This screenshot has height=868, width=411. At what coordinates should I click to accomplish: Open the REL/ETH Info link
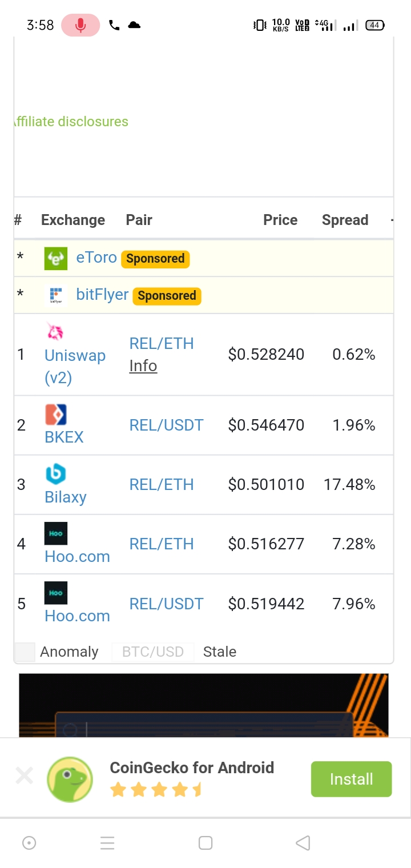[143, 365]
